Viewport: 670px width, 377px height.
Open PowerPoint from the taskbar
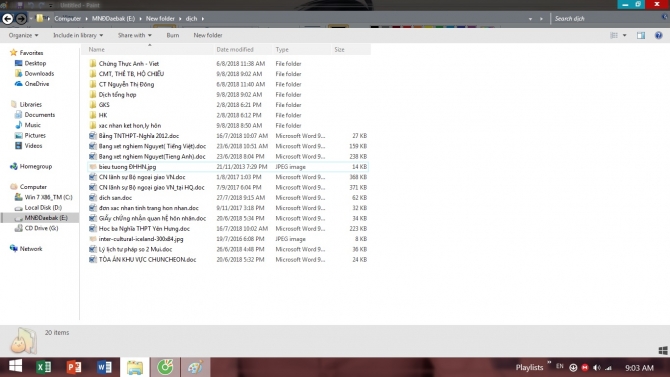pyautogui.click(x=74, y=367)
